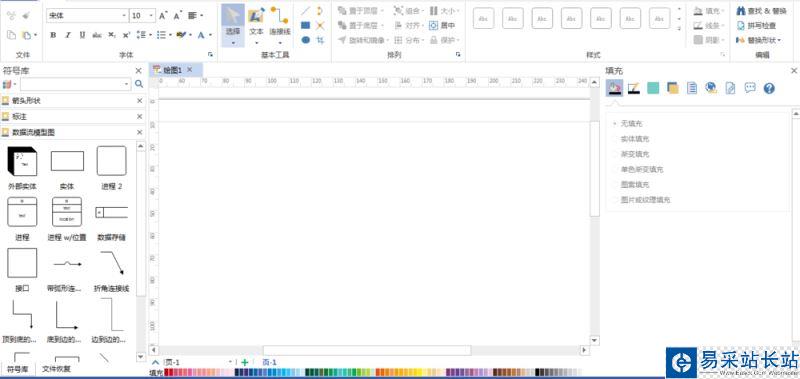This screenshot has height=379, width=800.
Task: Activate the 文本 text tool
Action: [256, 24]
